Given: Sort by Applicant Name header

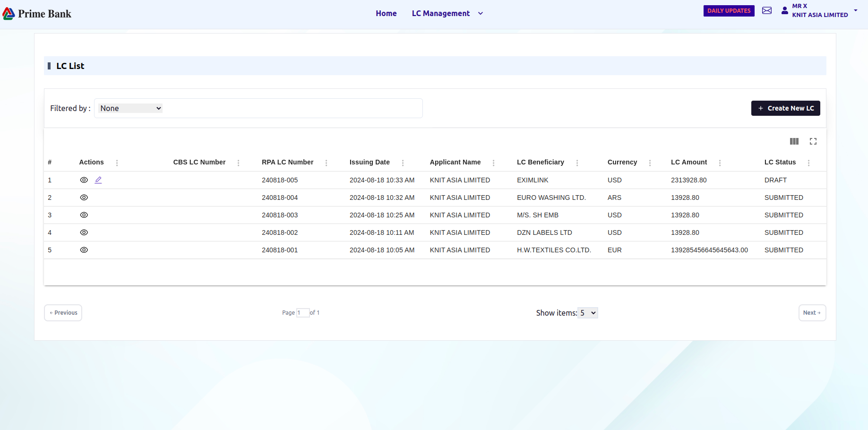Looking at the screenshot, I should point(455,162).
